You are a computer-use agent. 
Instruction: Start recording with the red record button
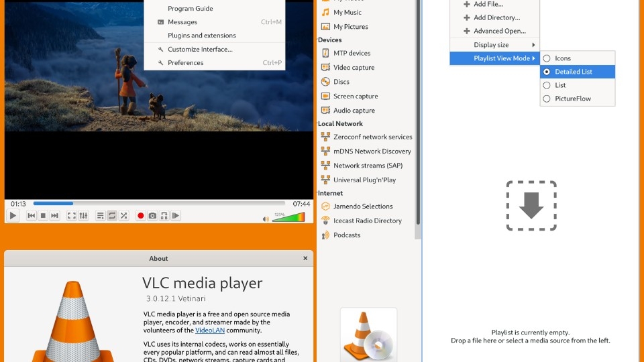(140, 215)
